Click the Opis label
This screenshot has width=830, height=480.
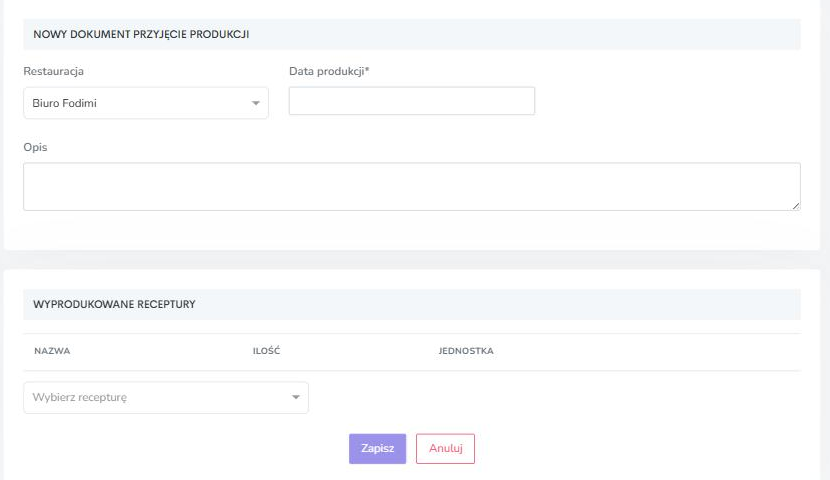pyautogui.click(x=35, y=147)
